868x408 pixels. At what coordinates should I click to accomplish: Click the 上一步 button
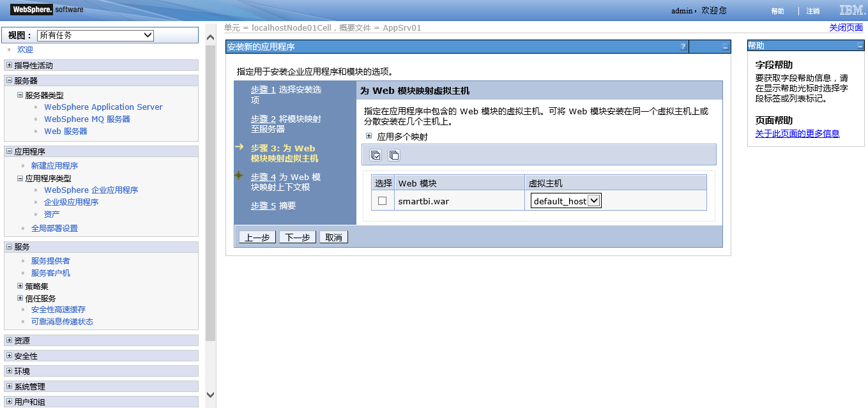(x=257, y=237)
